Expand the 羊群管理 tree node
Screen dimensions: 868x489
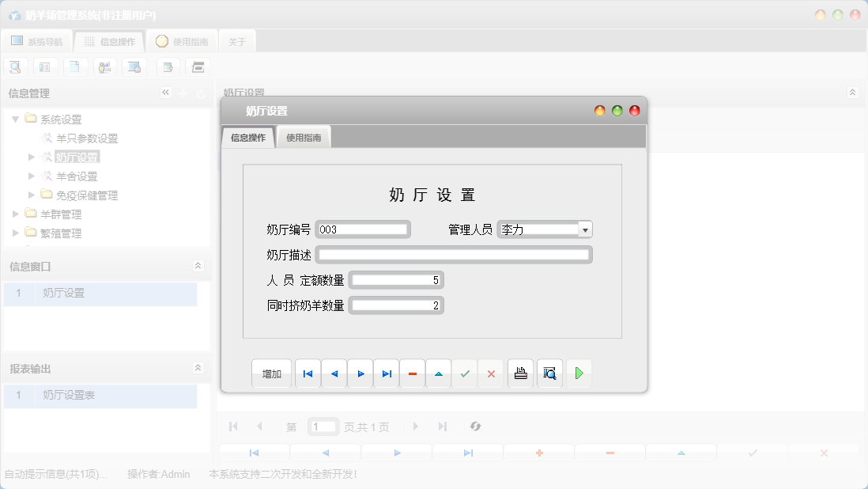[15, 214]
